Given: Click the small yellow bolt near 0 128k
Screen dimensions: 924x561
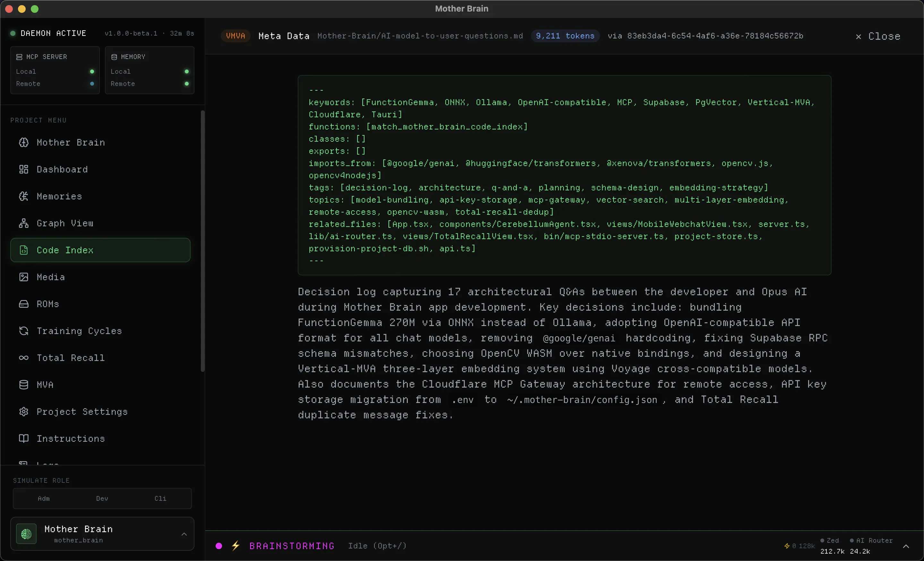Looking at the screenshot, I should coord(787,546).
